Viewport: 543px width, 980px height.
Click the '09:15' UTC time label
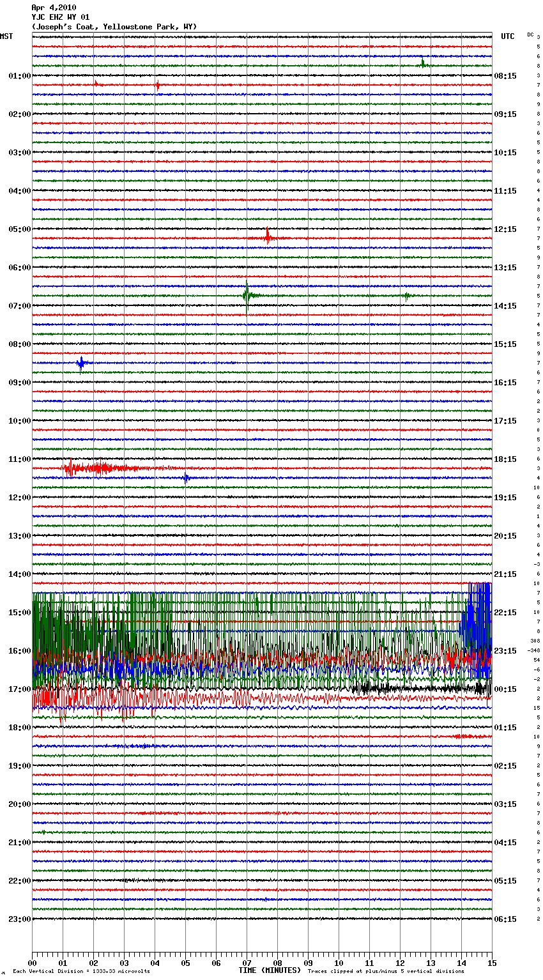[x=505, y=114]
